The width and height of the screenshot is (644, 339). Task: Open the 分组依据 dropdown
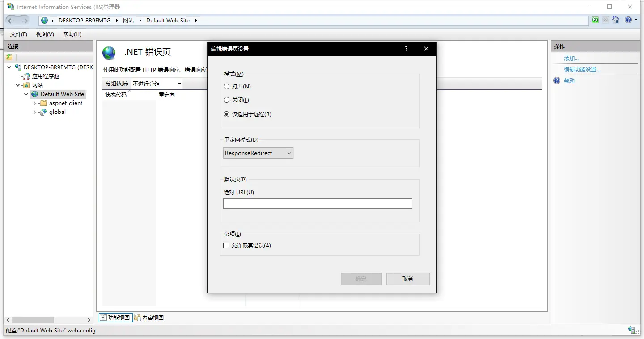[x=157, y=84]
